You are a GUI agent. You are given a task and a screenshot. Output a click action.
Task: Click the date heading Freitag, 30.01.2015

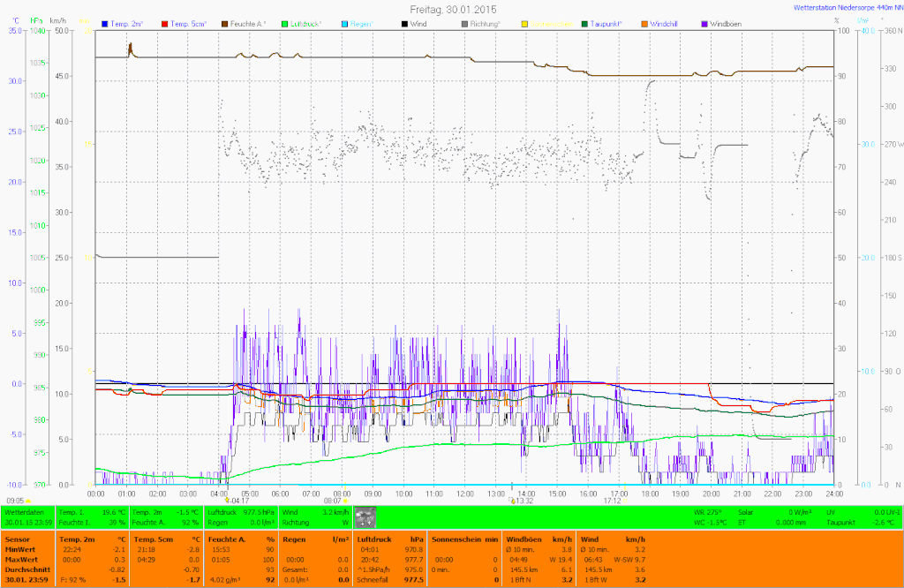tap(453, 8)
